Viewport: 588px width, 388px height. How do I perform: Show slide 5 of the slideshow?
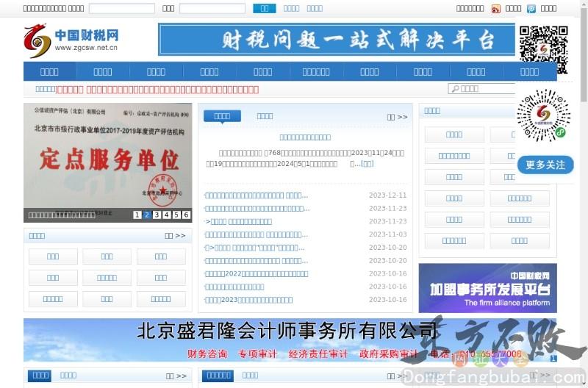(176, 215)
